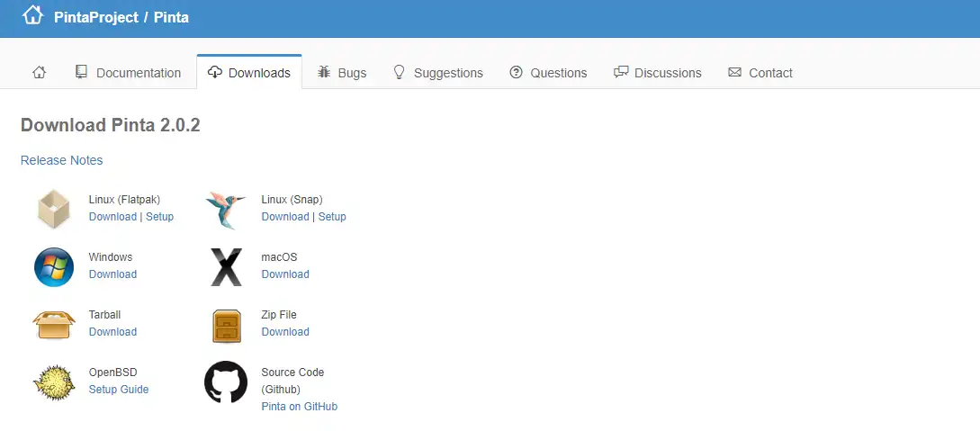Viewport: 980px width, 431px height.
Task: Open the home icon tab in the navigation bar
Action: point(39,73)
